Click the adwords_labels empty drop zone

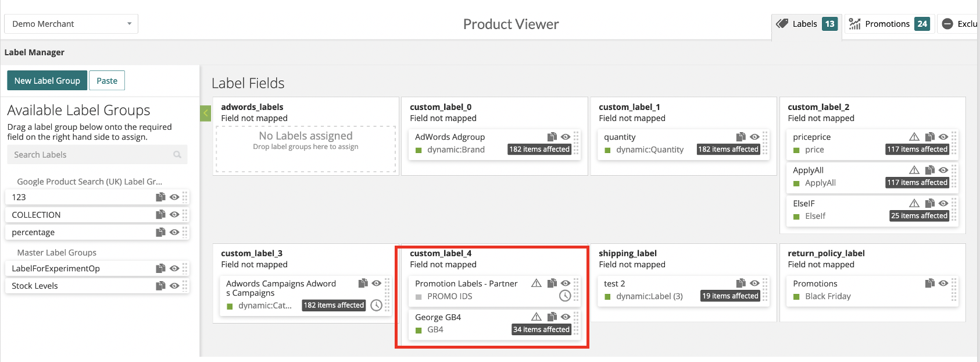tap(306, 149)
